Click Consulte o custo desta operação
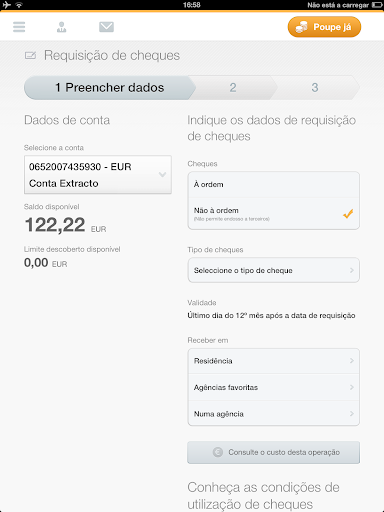 click(273, 452)
